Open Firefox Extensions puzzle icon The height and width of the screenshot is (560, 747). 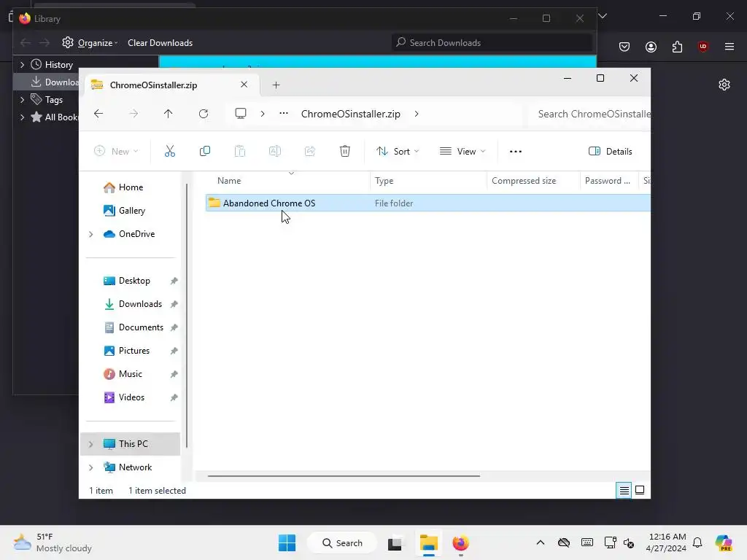tap(677, 47)
